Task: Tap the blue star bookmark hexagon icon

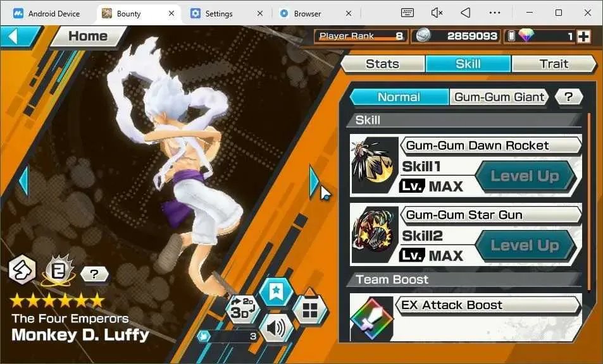Action: tap(276, 292)
